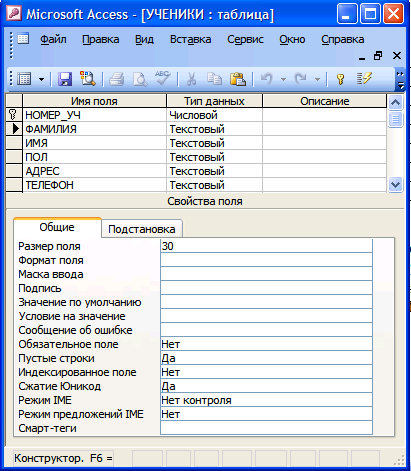Select the ТЕЛЕФОН field row selector

pos(14,185)
